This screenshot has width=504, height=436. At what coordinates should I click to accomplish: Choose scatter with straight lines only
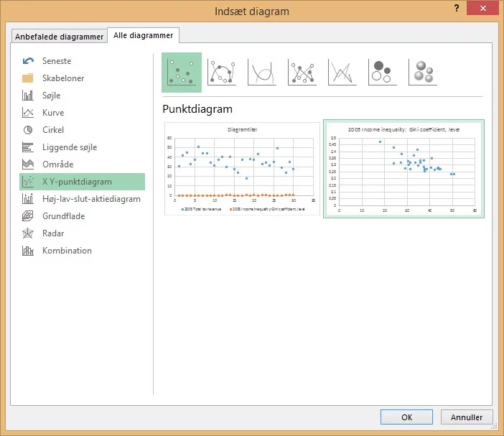342,73
